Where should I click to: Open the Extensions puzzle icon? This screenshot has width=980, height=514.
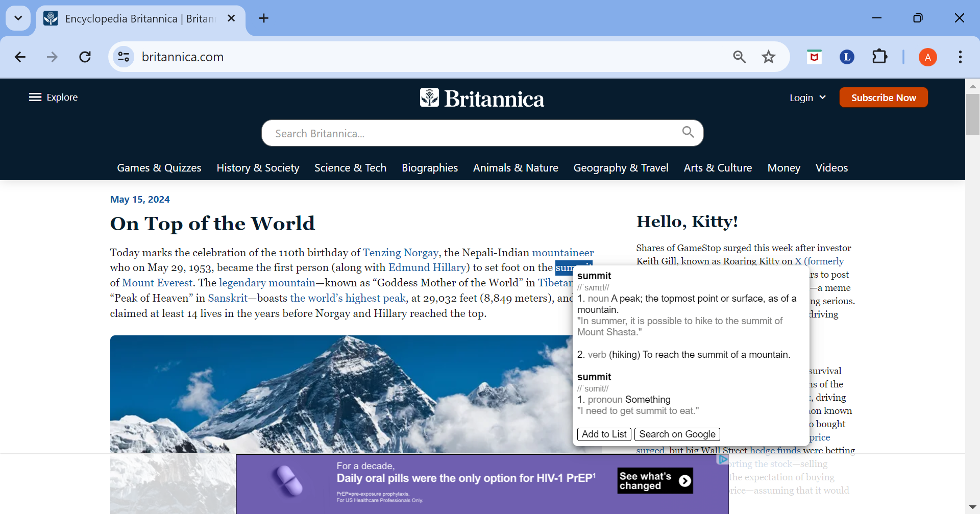(879, 57)
